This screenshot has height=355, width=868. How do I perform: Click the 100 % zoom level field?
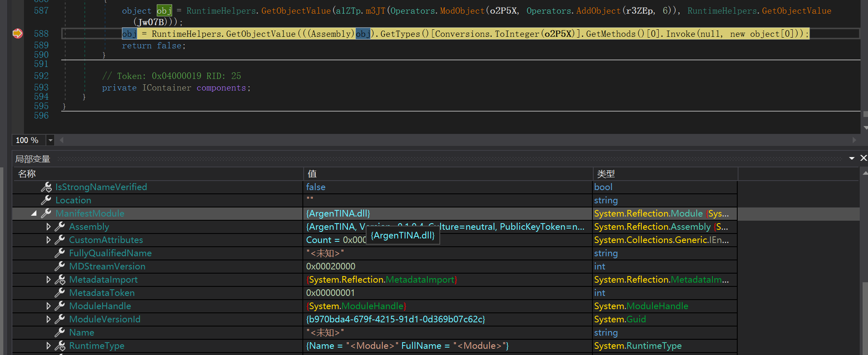click(29, 141)
